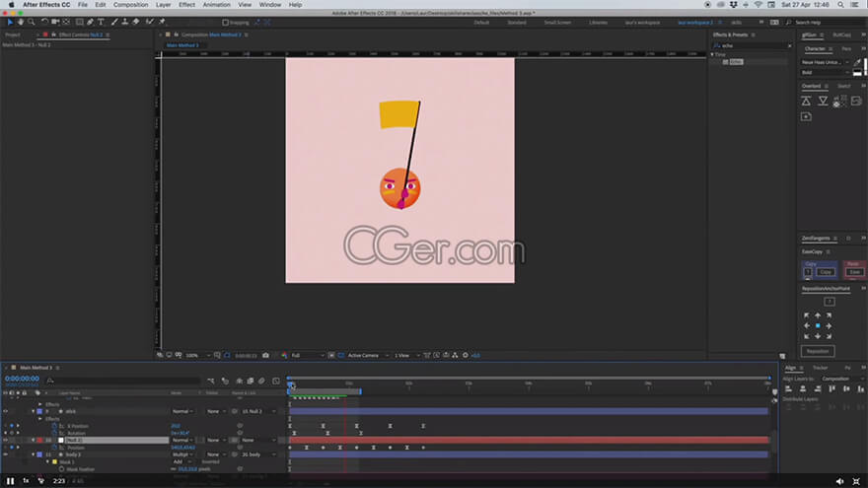Toggle frame blending icon in timeline
The height and width of the screenshot is (488, 868).
(x=251, y=381)
